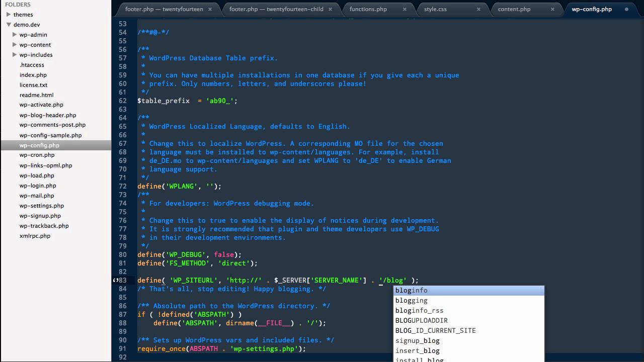Viewport: 644px width, 362px height.
Task: Open wp-activate.php in sidebar
Action: (41, 105)
